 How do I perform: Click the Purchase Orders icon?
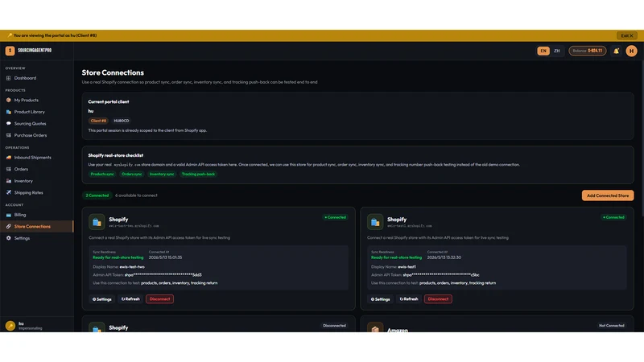point(9,135)
